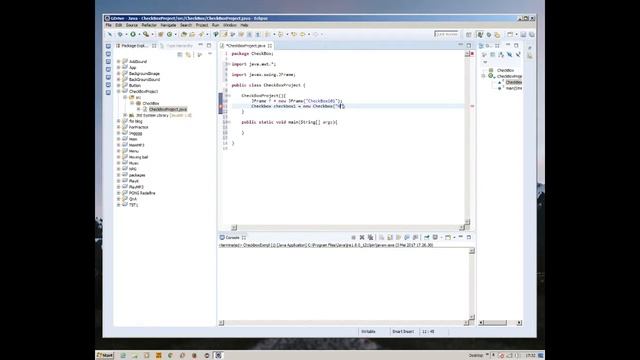The image size is (640, 360).
Task: Expand the BackgroundImage project
Action: coord(119,73)
